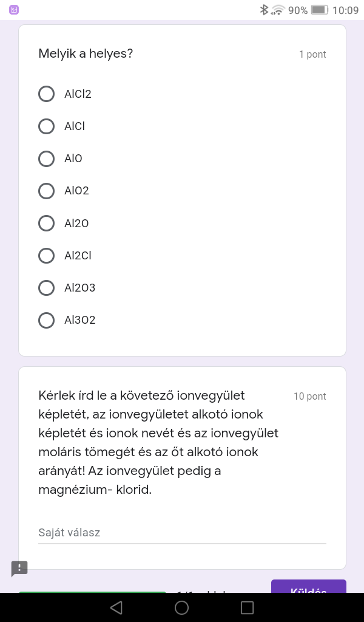Pick the AlO radio button
364x622 pixels.
[47, 159]
